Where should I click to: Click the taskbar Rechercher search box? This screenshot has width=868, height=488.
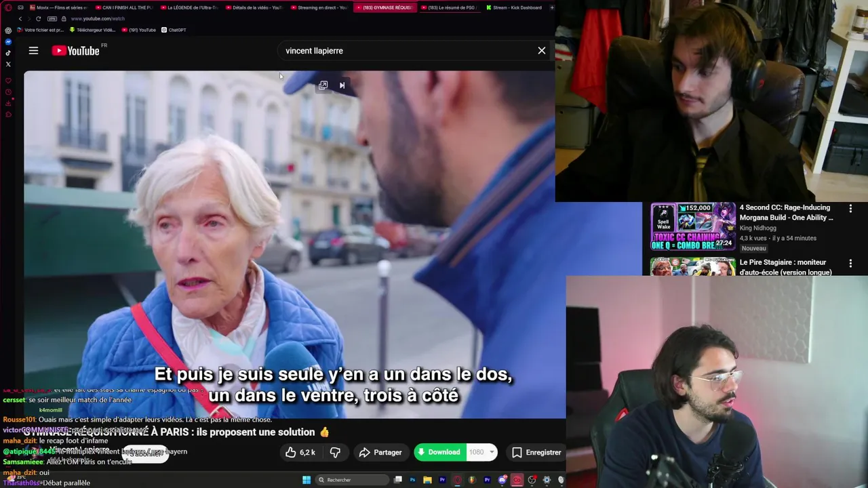352,480
